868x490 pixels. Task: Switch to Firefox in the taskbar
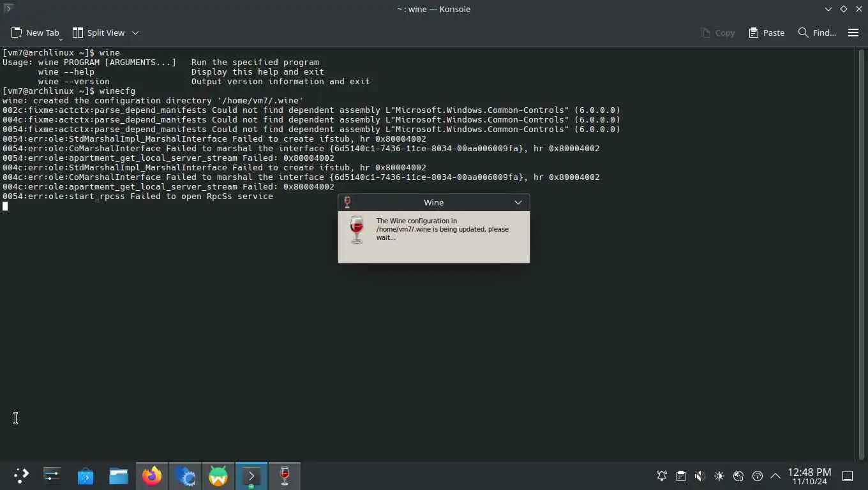pyautogui.click(x=152, y=475)
